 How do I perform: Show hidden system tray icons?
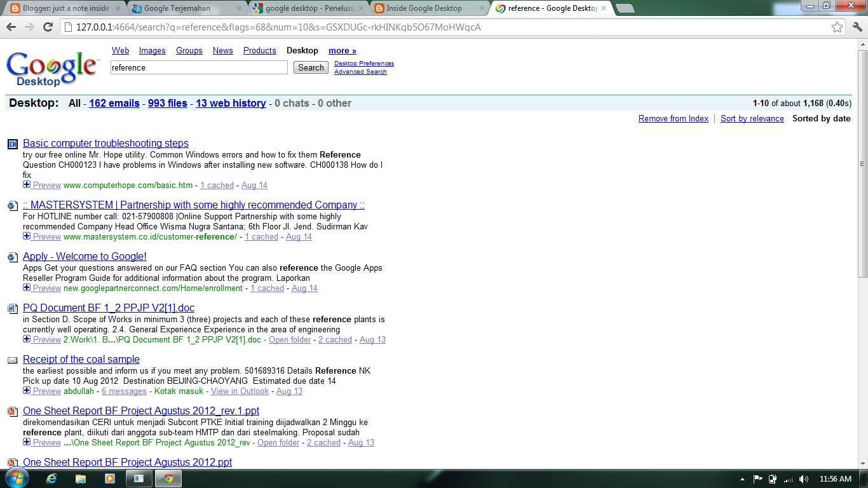tap(742, 479)
